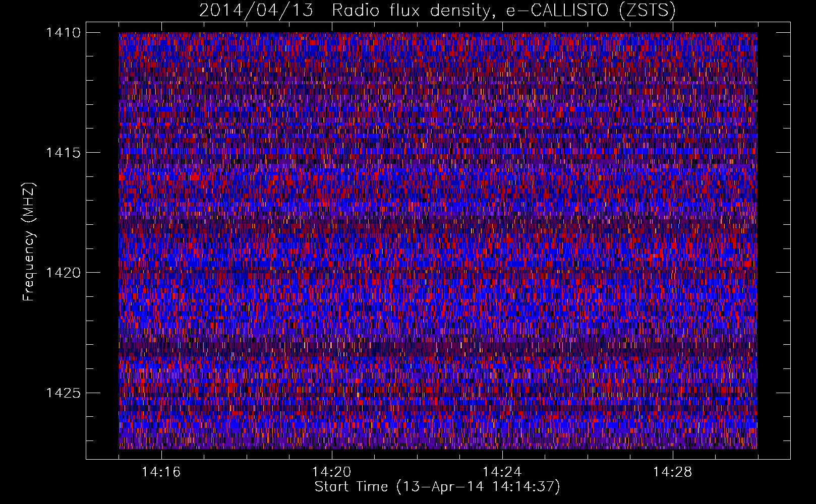Click the 1410 frequency tick label
This screenshot has height=504, width=816.
[x=63, y=33]
